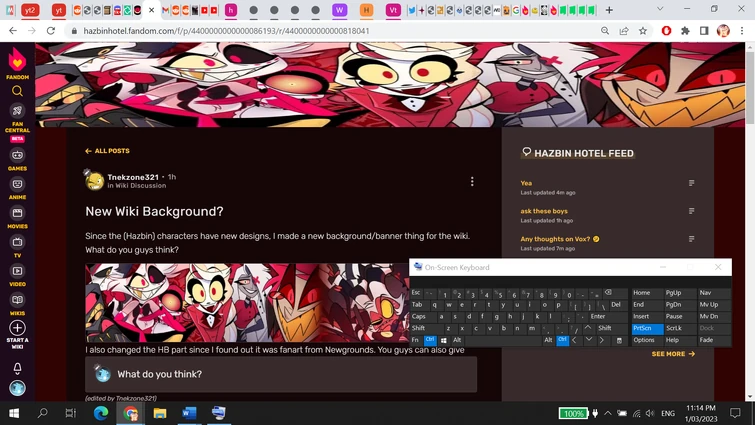755x425 pixels.
Task: Switch to the purple W tab group
Action: pos(339,10)
